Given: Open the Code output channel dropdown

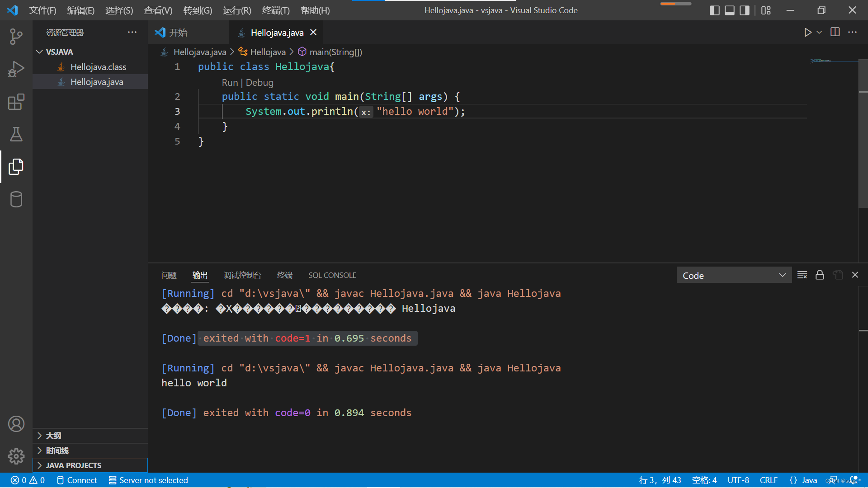Looking at the screenshot, I should [734, 275].
